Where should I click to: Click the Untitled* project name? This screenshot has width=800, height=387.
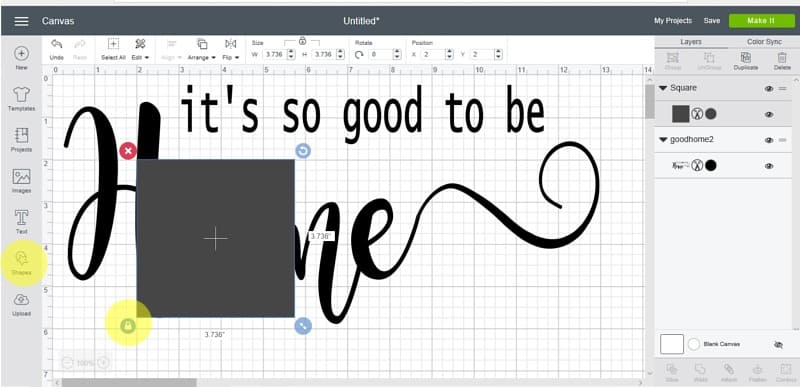(x=361, y=21)
